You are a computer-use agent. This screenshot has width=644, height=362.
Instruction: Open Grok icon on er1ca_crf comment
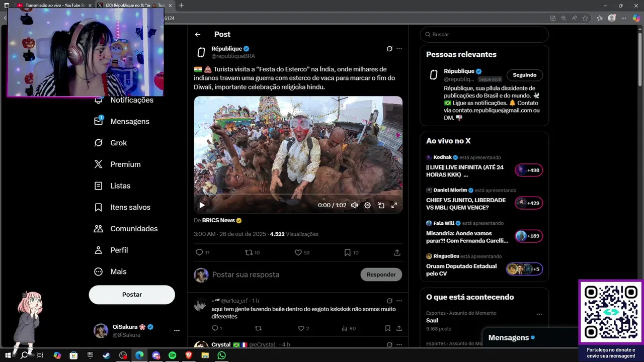389,301
